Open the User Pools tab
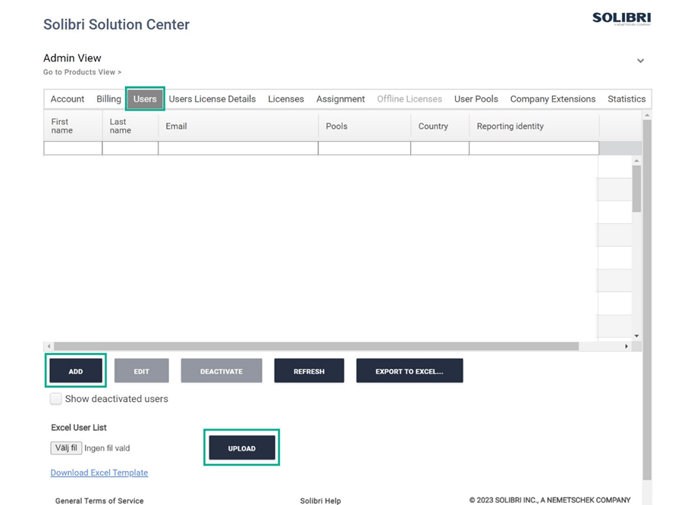Screen dimensions: 688x505 [476, 99]
